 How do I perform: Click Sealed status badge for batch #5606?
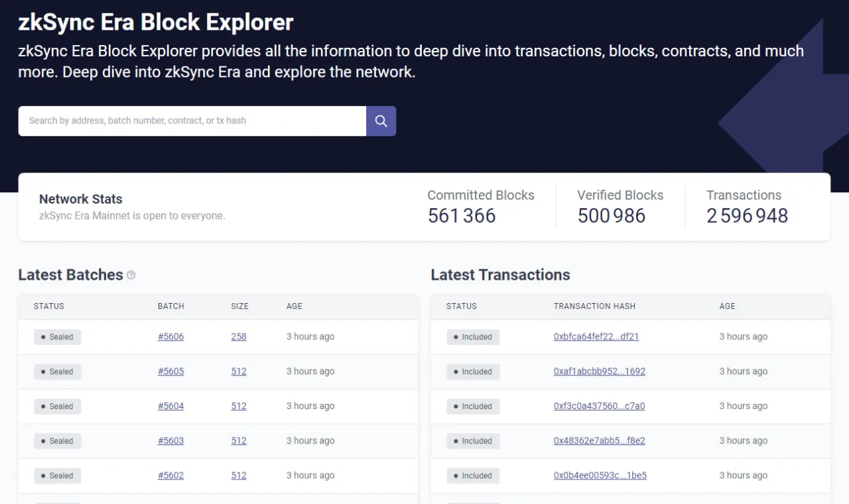click(x=58, y=337)
